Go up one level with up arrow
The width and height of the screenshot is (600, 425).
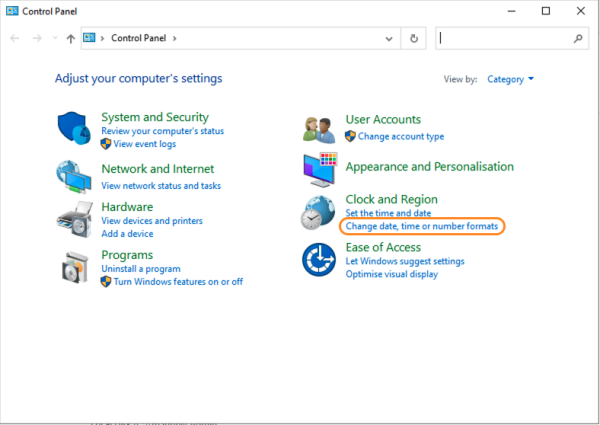pyautogui.click(x=70, y=38)
